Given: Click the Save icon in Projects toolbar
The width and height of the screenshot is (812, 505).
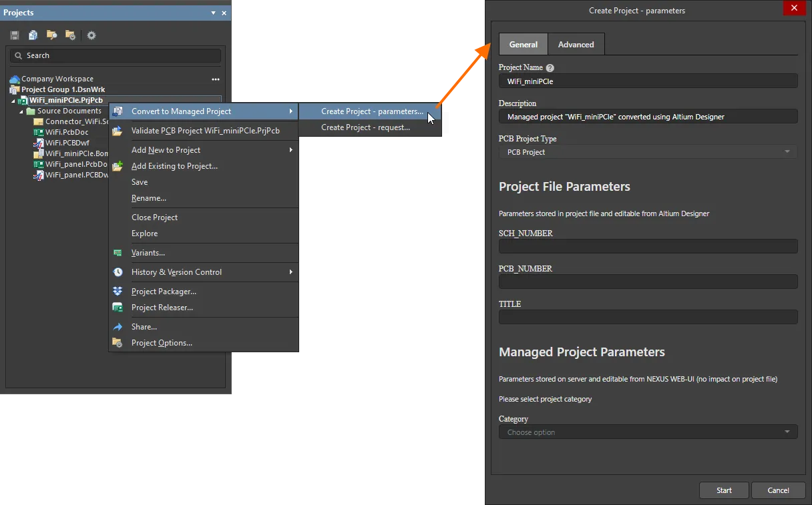Looking at the screenshot, I should [15, 35].
